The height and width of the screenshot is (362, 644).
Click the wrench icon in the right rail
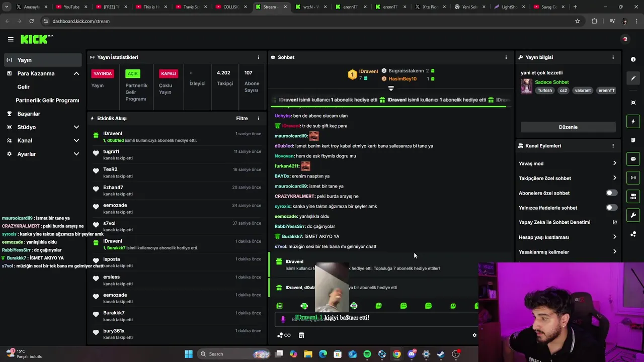coord(633,215)
